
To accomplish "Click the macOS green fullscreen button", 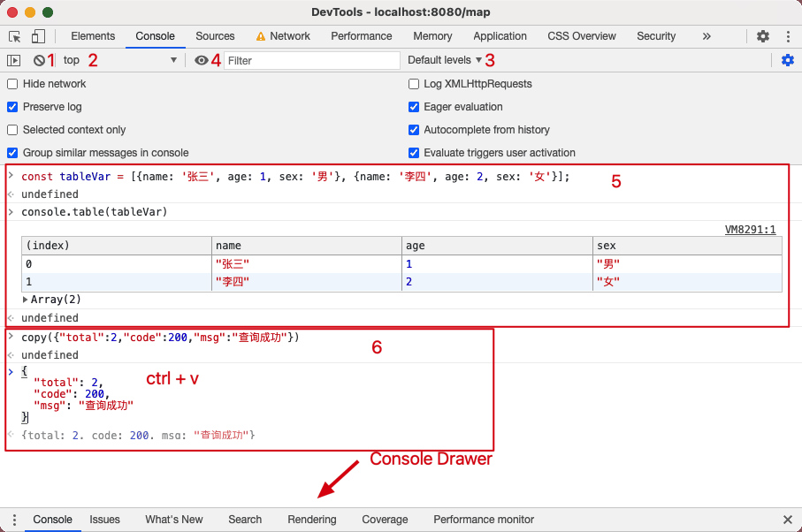I will (x=48, y=12).
